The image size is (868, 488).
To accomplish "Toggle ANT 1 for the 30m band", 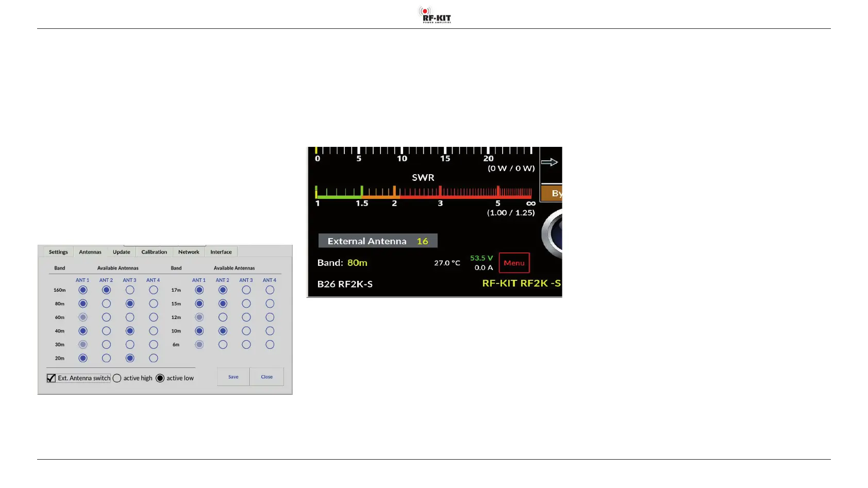I will pyautogui.click(x=83, y=344).
